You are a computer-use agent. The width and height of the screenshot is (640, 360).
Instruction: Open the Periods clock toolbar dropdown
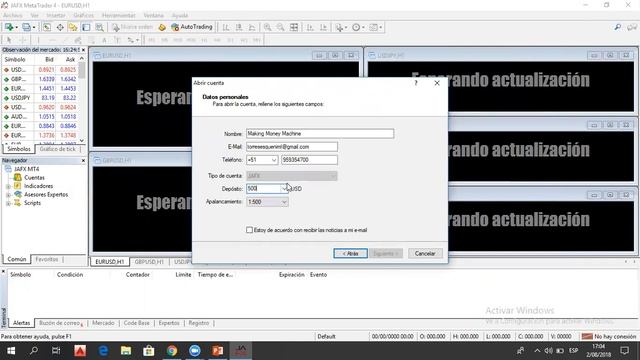click(x=358, y=27)
